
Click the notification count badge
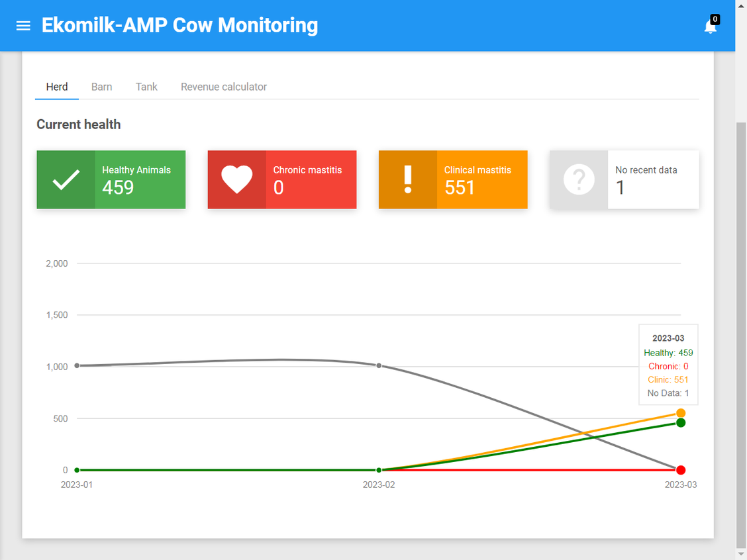click(715, 19)
